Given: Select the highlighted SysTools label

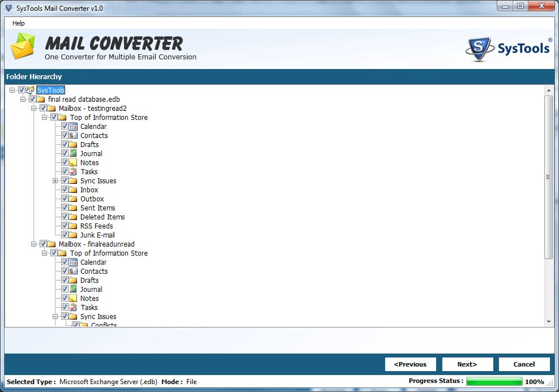Looking at the screenshot, I should pyautogui.click(x=50, y=90).
